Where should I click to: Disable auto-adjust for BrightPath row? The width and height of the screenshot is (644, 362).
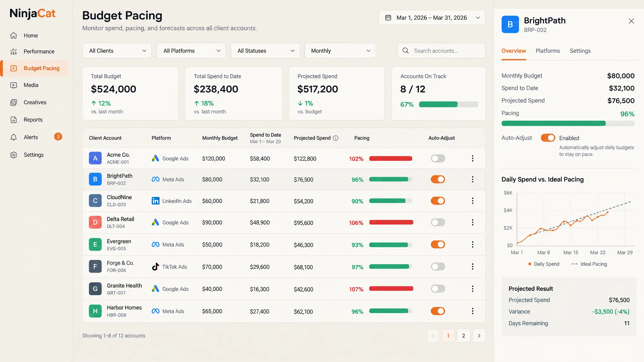click(x=438, y=180)
